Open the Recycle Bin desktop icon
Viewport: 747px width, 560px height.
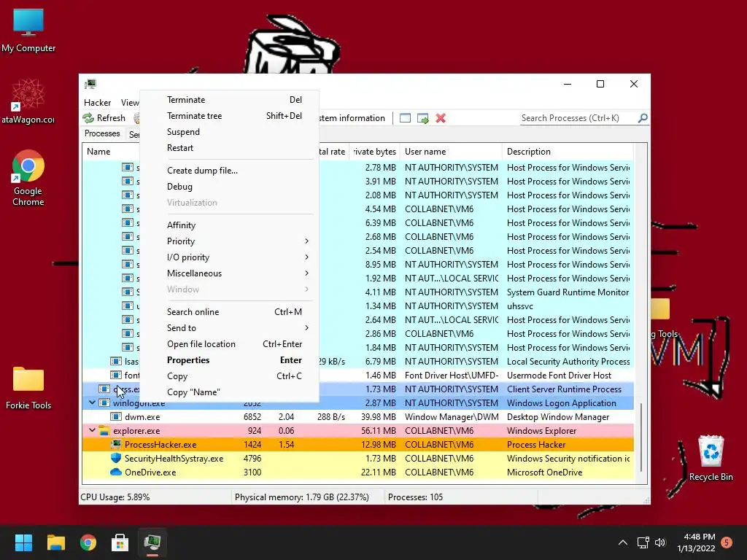711,459
